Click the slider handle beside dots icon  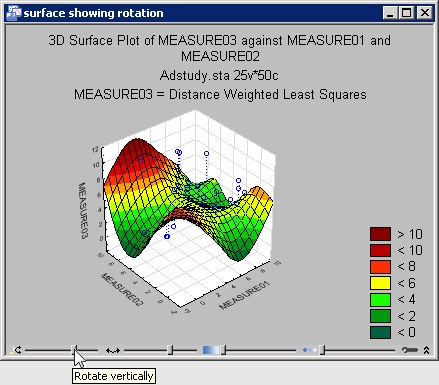pos(322,350)
